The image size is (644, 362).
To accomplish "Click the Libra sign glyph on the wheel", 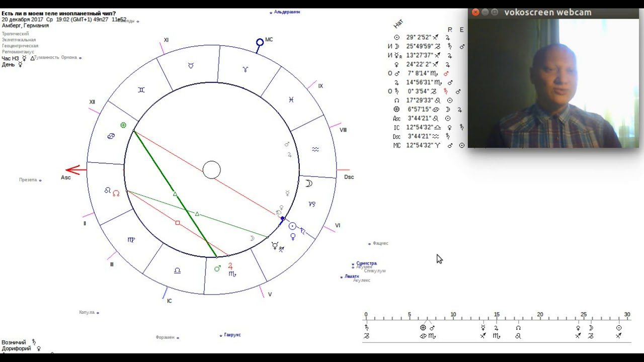I will (x=177, y=270).
